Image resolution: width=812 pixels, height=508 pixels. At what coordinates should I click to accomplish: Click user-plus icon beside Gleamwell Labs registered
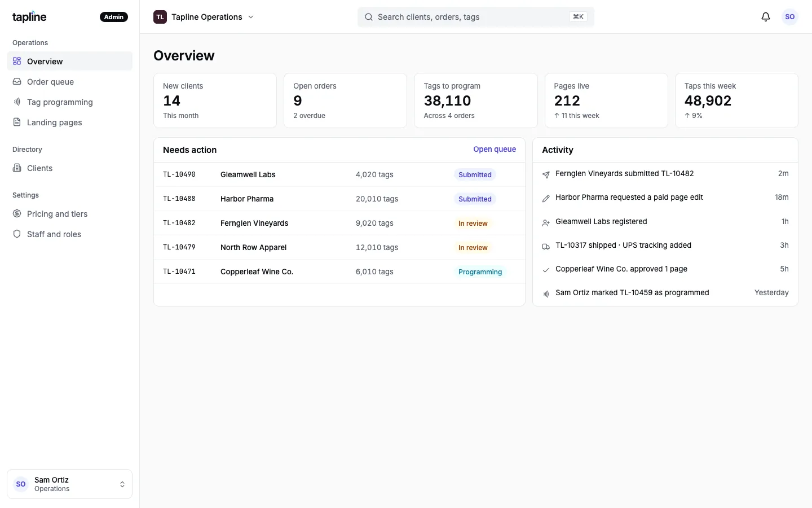coord(546,222)
